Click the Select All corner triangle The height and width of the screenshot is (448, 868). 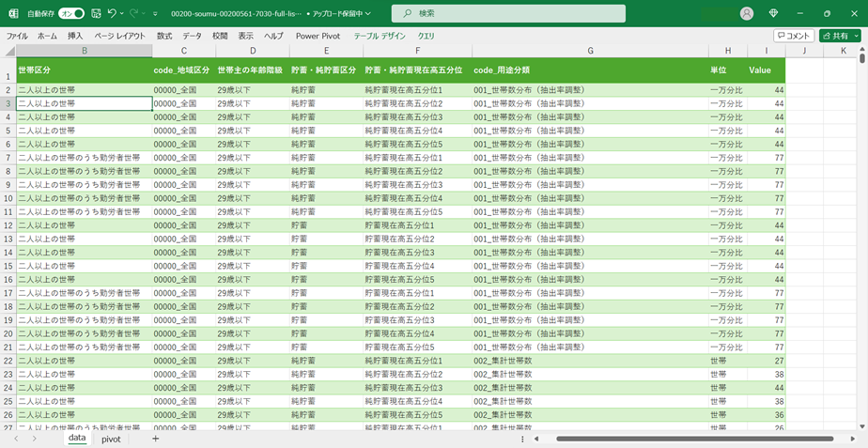tap(8, 51)
